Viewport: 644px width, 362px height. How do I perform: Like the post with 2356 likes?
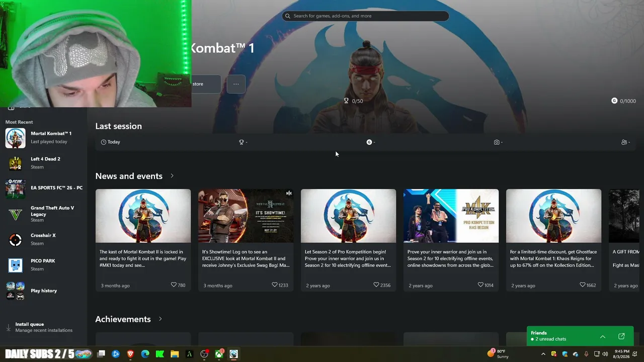click(x=376, y=285)
